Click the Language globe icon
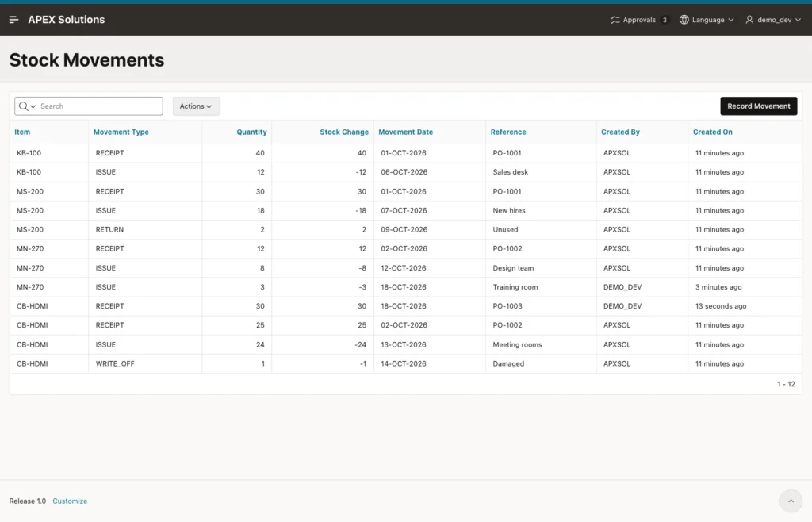The height and width of the screenshot is (522, 812). (x=684, y=20)
